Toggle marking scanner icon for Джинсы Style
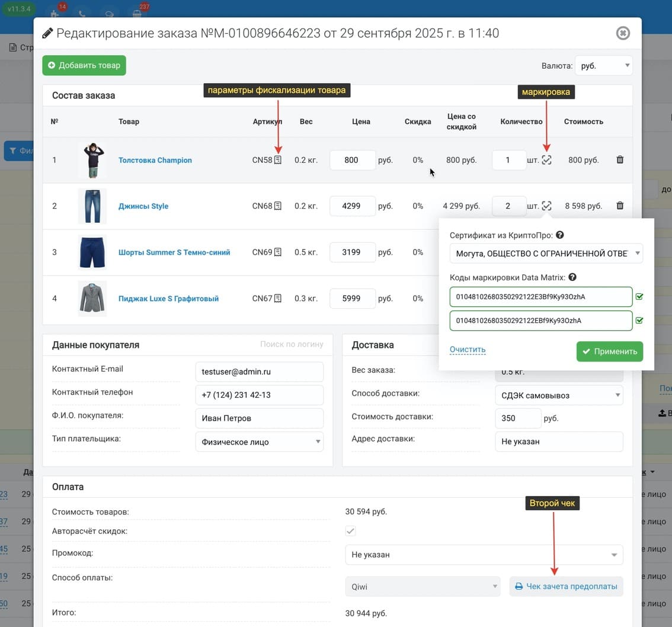 click(x=546, y=206)
